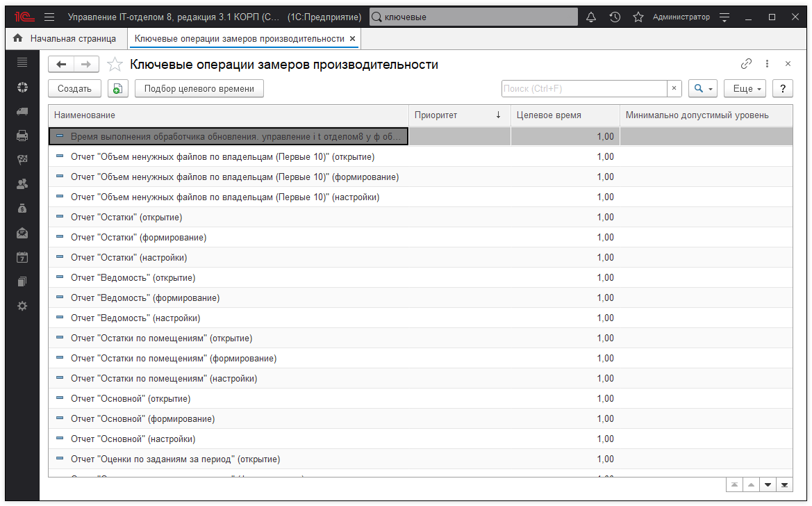Open favorites star in title bar
Image resolution: width=812 pixels, height=506 pixels.
point(638,17)
